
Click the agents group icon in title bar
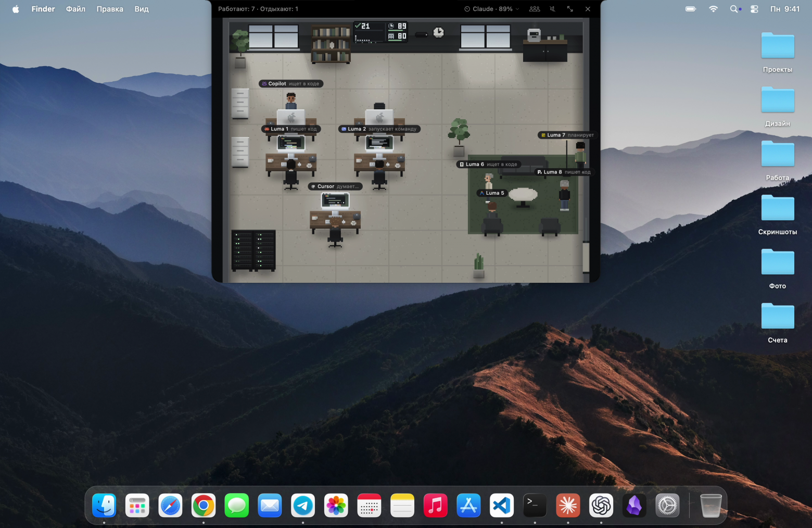[x=535, y=9]
